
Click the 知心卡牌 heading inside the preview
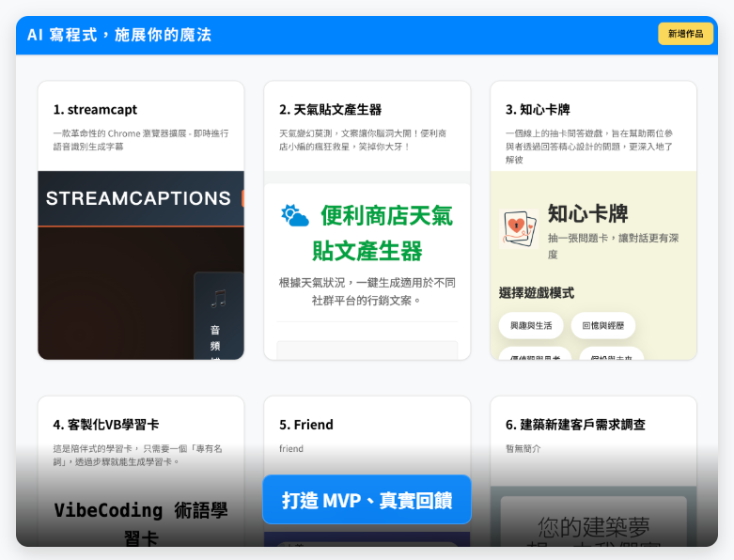pyautogui.click(x=587, y=213)
